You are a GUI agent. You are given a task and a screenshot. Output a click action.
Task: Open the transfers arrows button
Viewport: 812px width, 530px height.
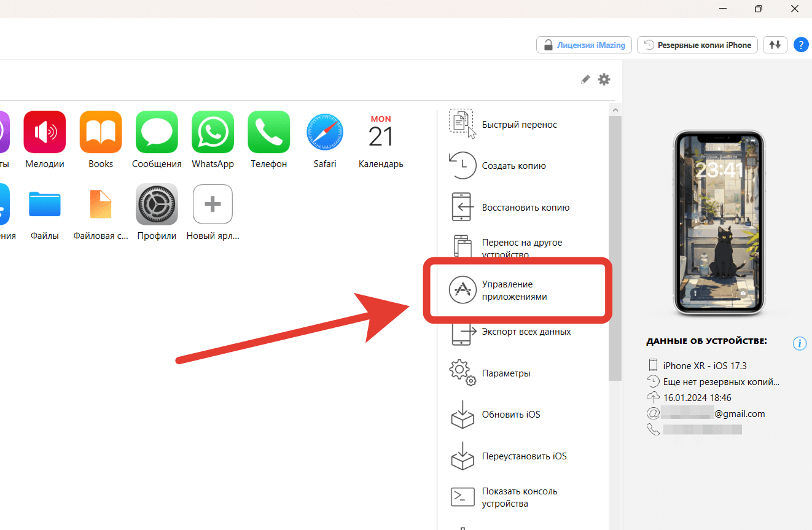tap(775, 45)
